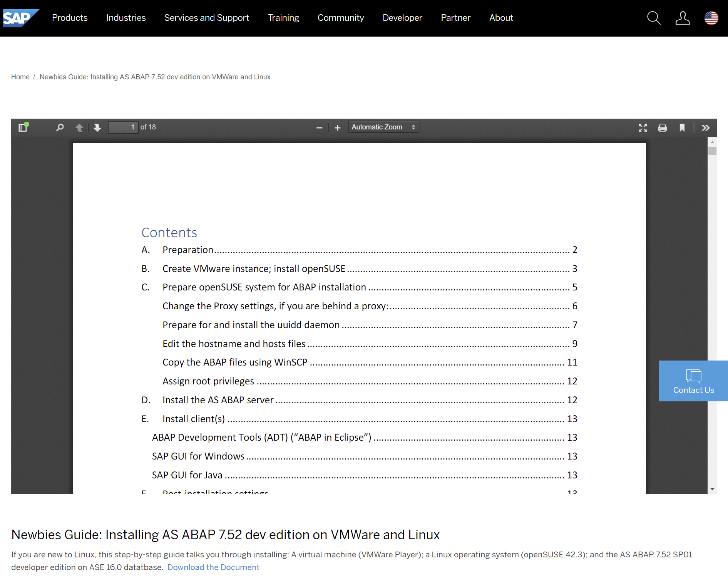
Task: Go to Home breadcrumb link
Action: pos(20,77)
